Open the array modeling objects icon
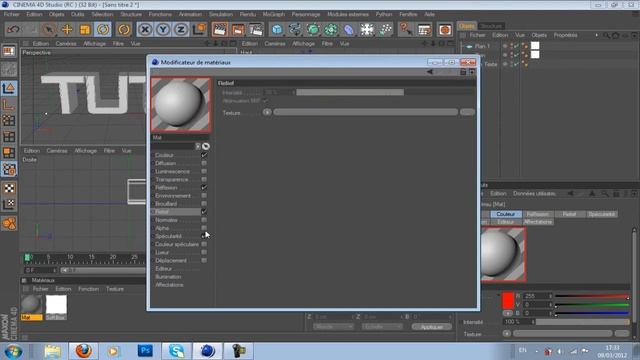Viewport: 640px width, 360px height. click(x=331, y=29)
